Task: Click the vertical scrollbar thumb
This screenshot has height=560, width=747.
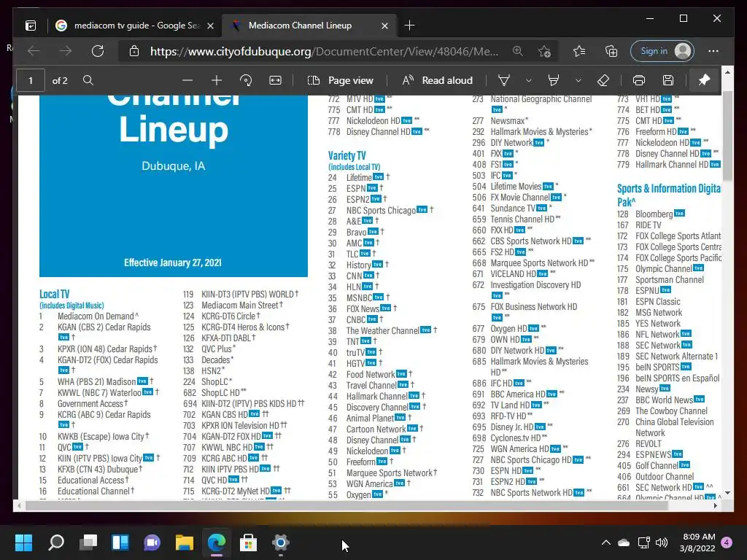Action: click(x=727, y=136)
